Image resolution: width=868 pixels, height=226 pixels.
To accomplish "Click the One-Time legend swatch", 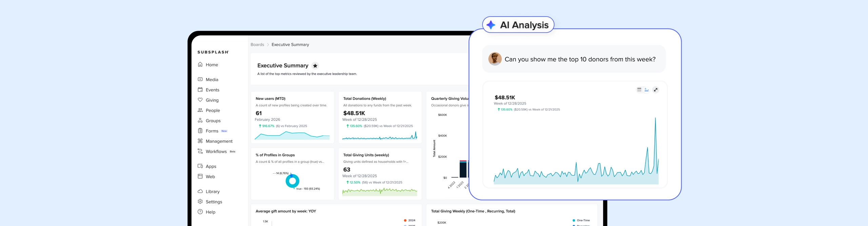I will point(574,220).
